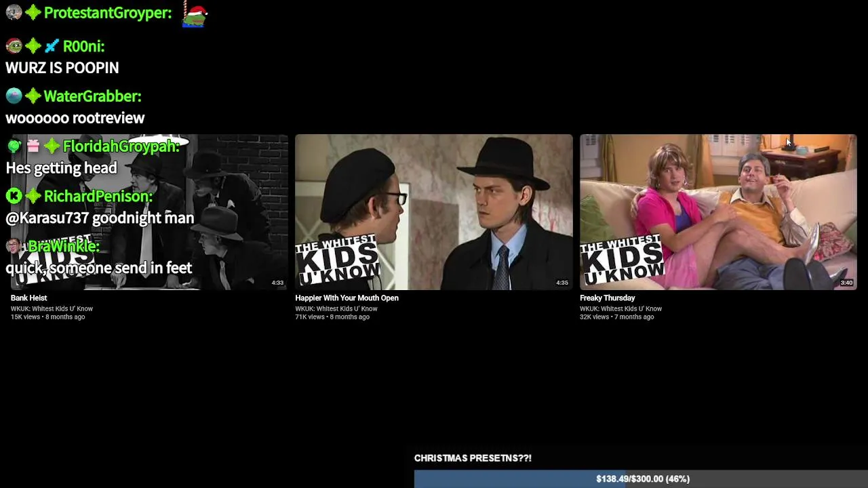Image resolution: width=868 pixels, height=488 pixels.
Task: Open the Bank Heist video thumbnail
Action: click(149, 212)
